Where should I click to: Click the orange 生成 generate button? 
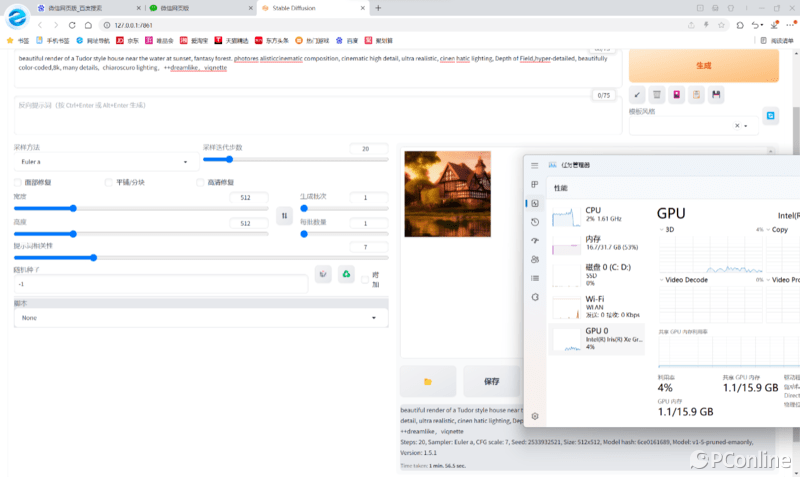pos(703,65)
